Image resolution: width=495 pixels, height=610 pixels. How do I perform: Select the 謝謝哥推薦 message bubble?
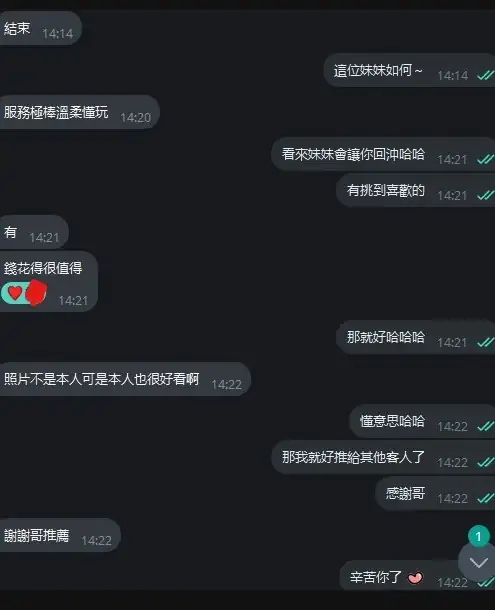tap(60, 535)
